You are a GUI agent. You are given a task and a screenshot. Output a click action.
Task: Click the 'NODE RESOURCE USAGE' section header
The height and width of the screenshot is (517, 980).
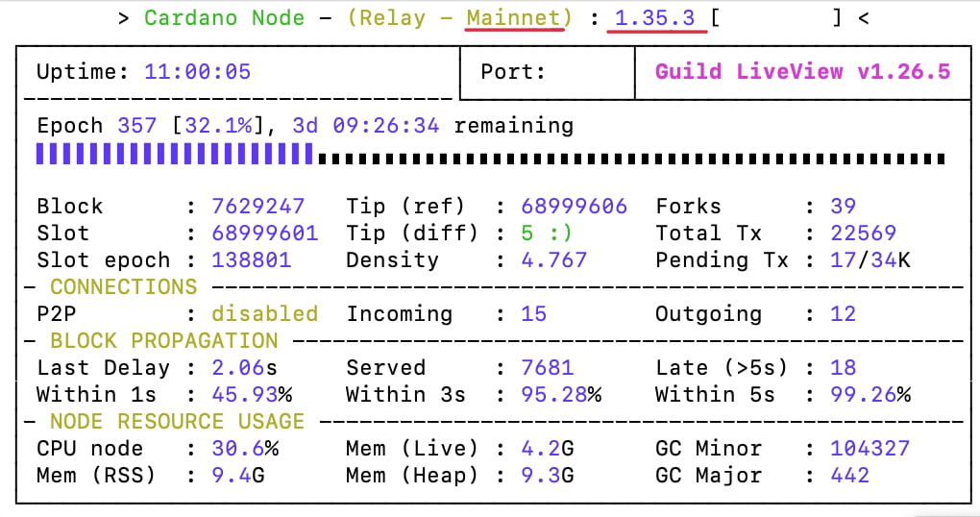tap(178, 421)
